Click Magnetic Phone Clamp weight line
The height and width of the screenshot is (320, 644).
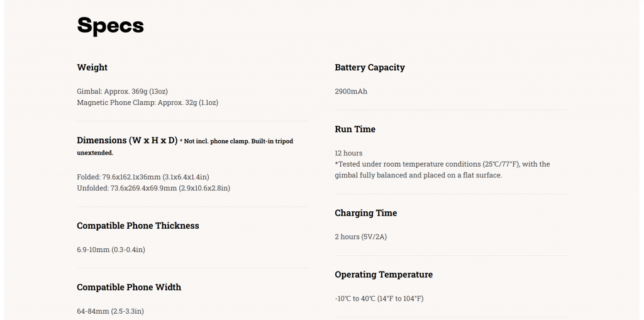(147, 102)
